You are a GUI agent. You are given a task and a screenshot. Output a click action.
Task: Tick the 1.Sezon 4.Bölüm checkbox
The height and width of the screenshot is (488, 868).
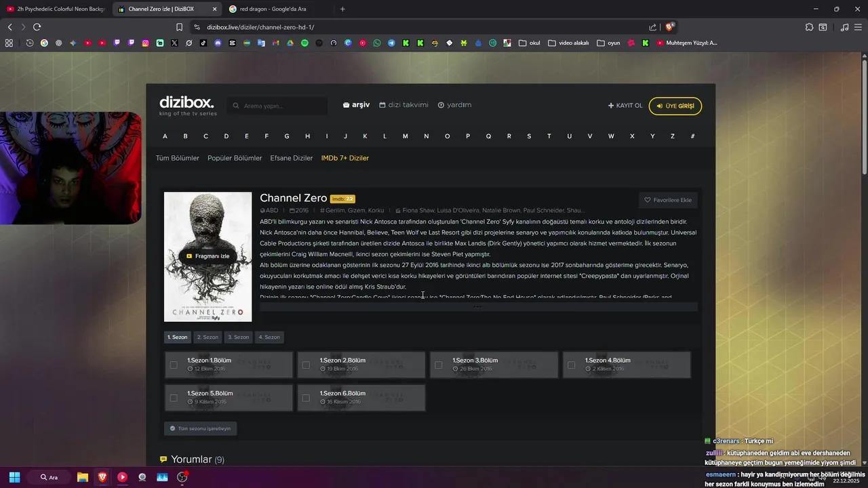[571, 365]
